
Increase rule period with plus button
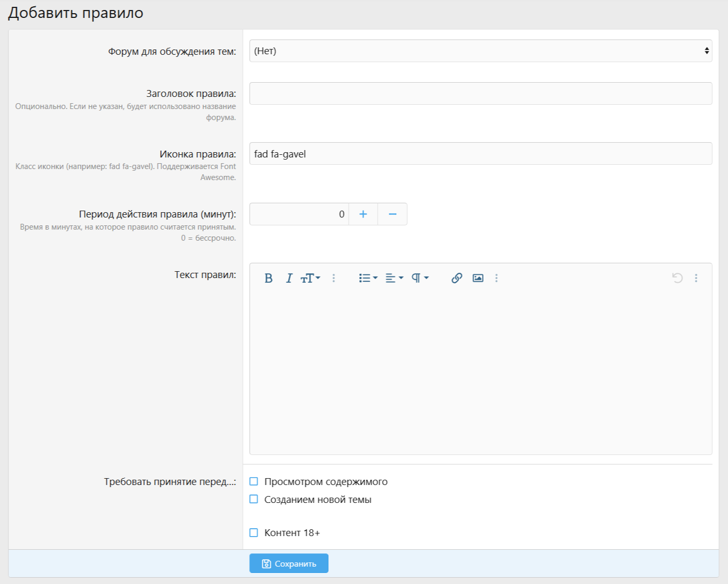pos(363,214)
